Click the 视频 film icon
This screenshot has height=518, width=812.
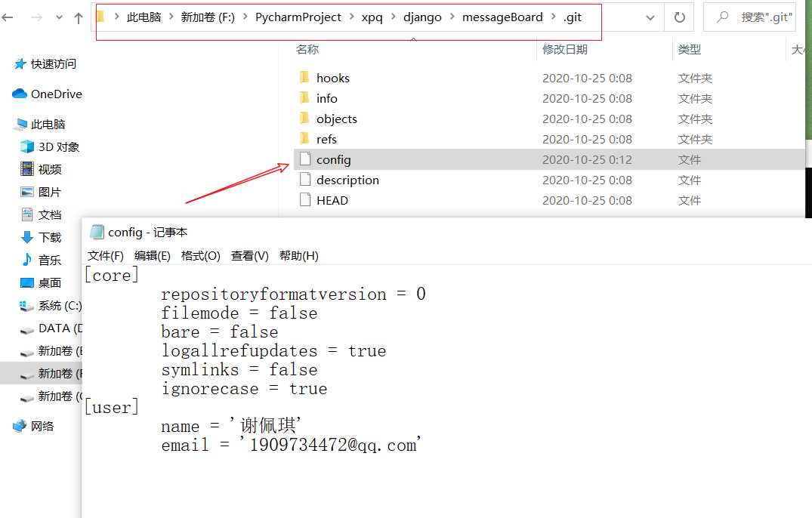click(x=27, y=168)
